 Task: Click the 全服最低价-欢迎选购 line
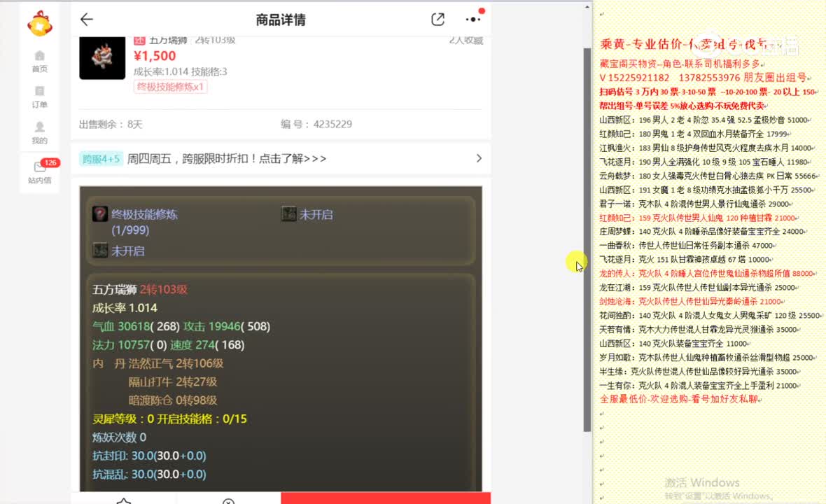click(x=679, y=399)
